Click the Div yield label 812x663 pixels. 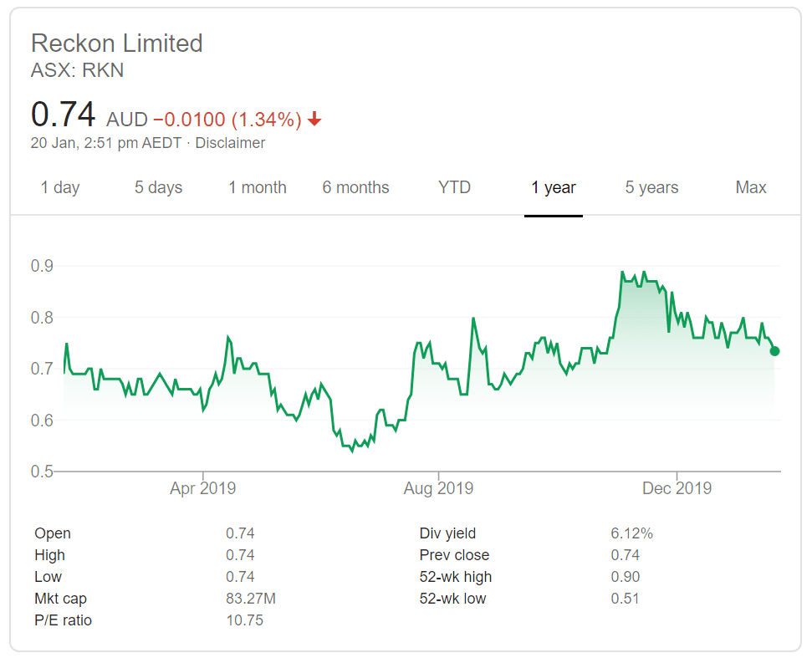point(447,533)
